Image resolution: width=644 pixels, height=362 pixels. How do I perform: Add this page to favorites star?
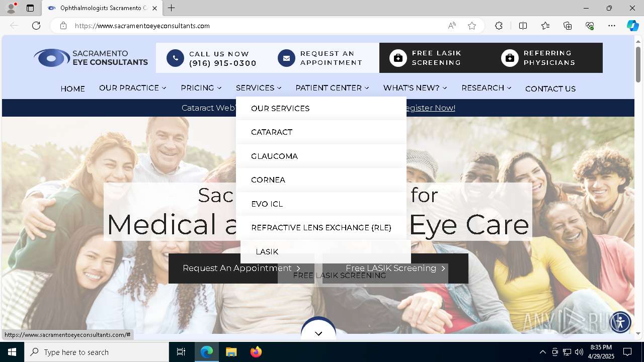click(x=472, y=26)
